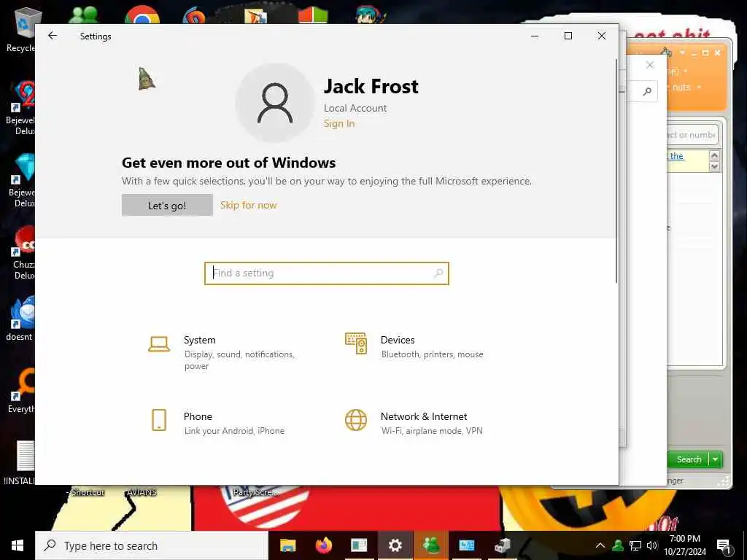Click the magnifier in Find a setting box
Image resolution: width=747 pixels, height=560 pixels.
(x=438, y=273)
